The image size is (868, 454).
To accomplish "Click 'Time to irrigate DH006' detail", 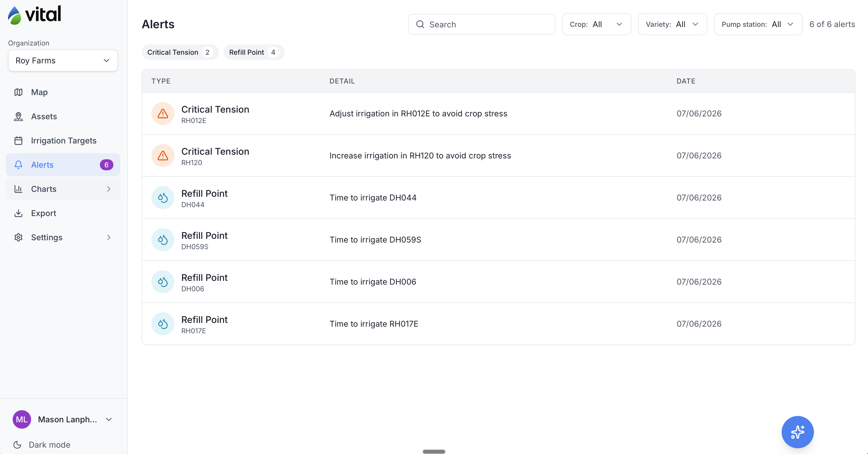I will [x=373, y=282].
